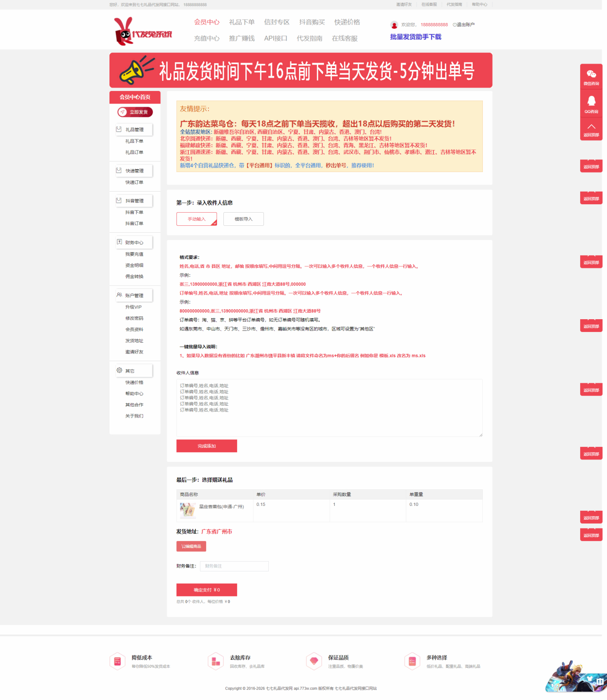Click the 广东省广州市 shipping address text
This screenshot has height=700, width=607.
[217, 531]
